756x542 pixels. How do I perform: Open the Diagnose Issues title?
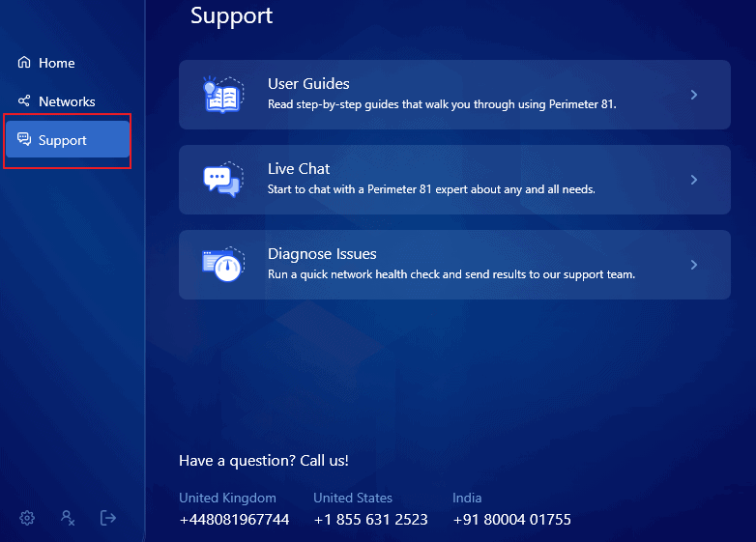coord(322,254)
